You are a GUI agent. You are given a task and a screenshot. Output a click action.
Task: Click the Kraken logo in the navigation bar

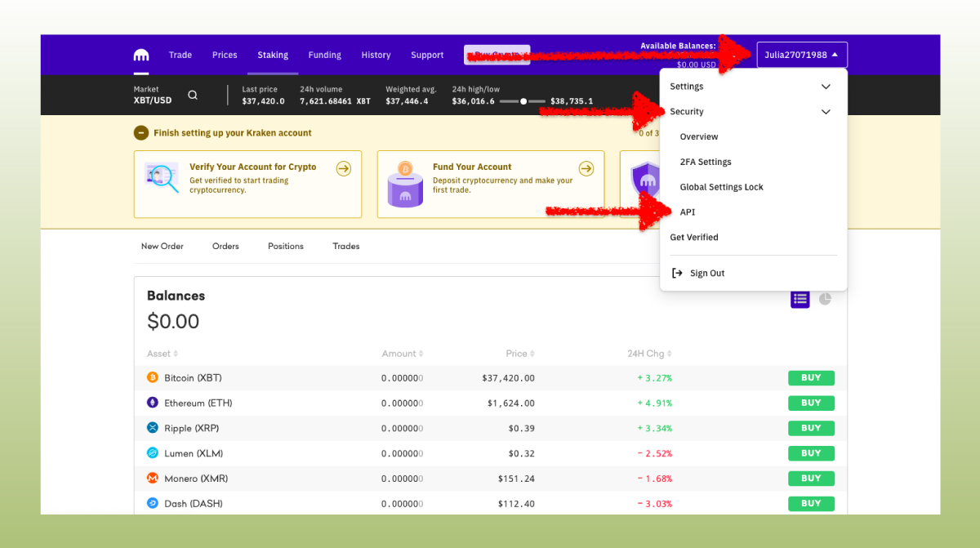pyautogui.click(x=140, y=55)
